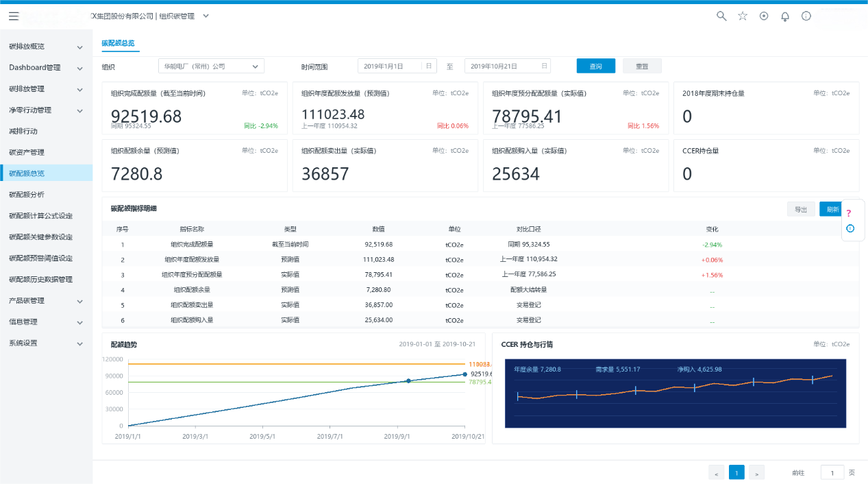Click the 指标名称 column header
Viewport: 868px width, 484px height.
(192, 229)
